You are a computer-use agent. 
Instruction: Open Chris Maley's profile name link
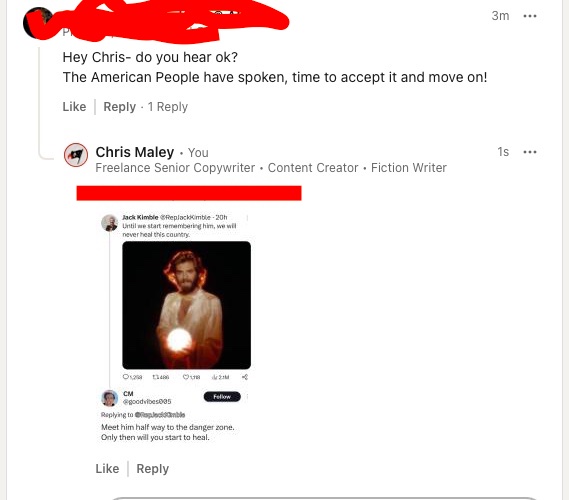click(x=135, y=152)
